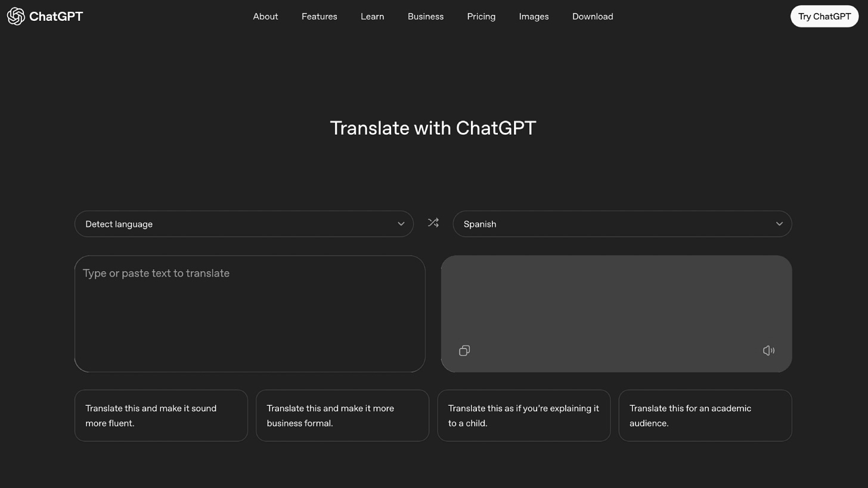Click the translation input area
Image resolution: width=868 pixels, height=488 pixels.
[250, 313]
